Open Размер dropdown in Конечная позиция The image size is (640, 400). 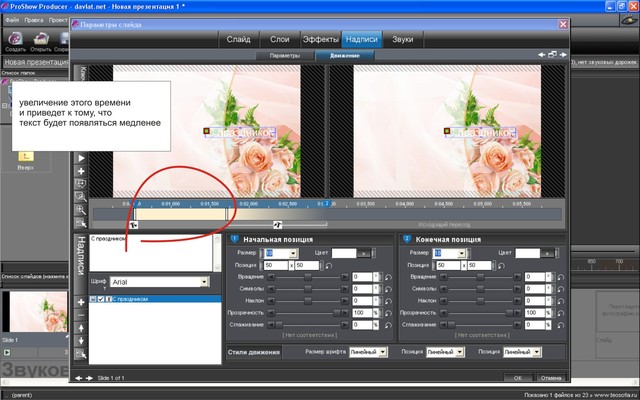tap(461, 253)
